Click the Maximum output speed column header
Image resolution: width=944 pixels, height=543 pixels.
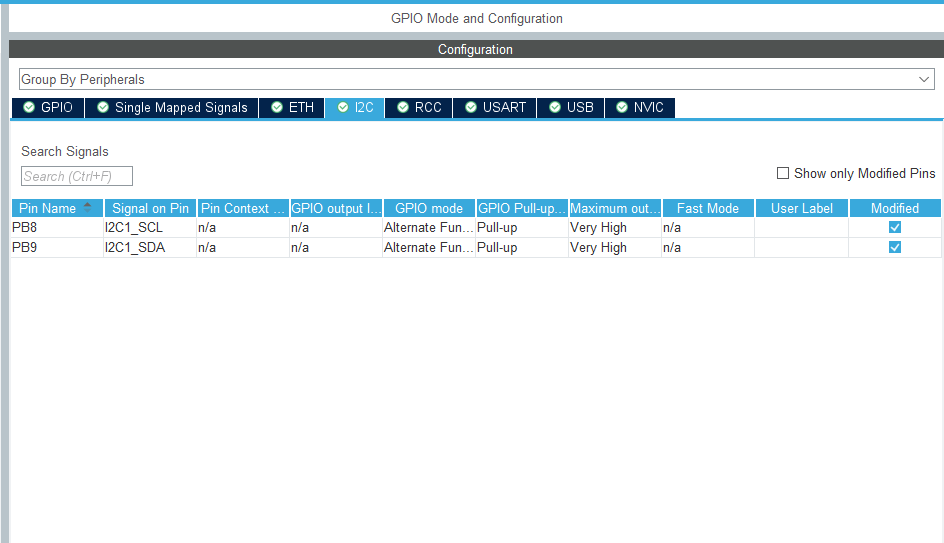point(615,208)
